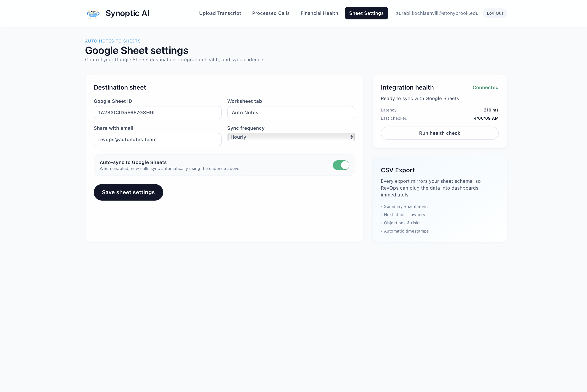This screenshot has width=587, height=392.
Task: Click the CSV Export heading
Action: 398,170
